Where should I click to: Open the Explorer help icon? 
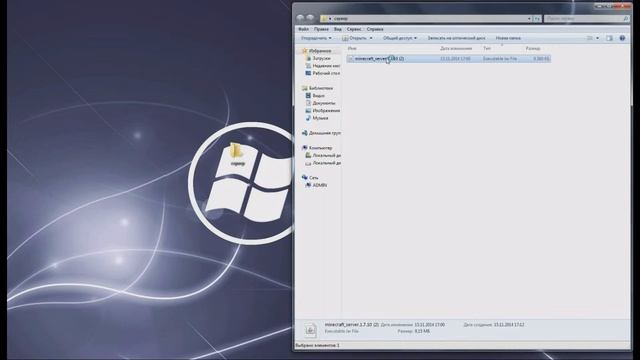pyautogui.click(x=622, y=38)
